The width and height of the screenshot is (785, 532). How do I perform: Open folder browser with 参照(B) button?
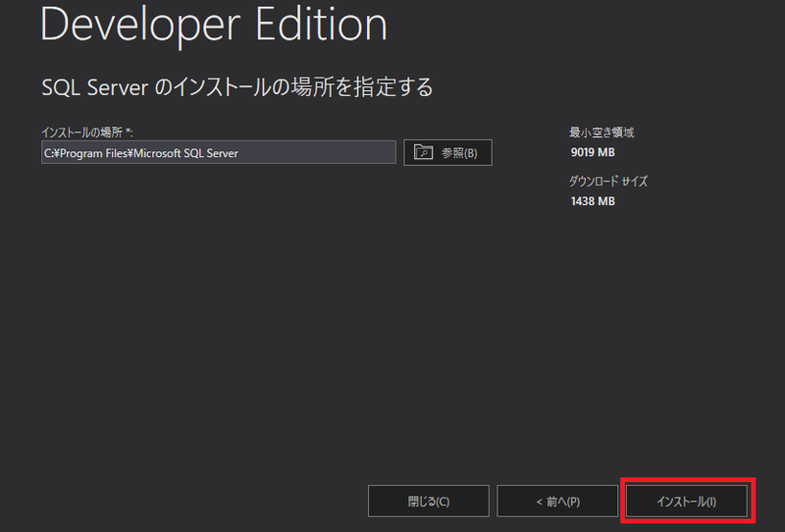click(447, 153)
